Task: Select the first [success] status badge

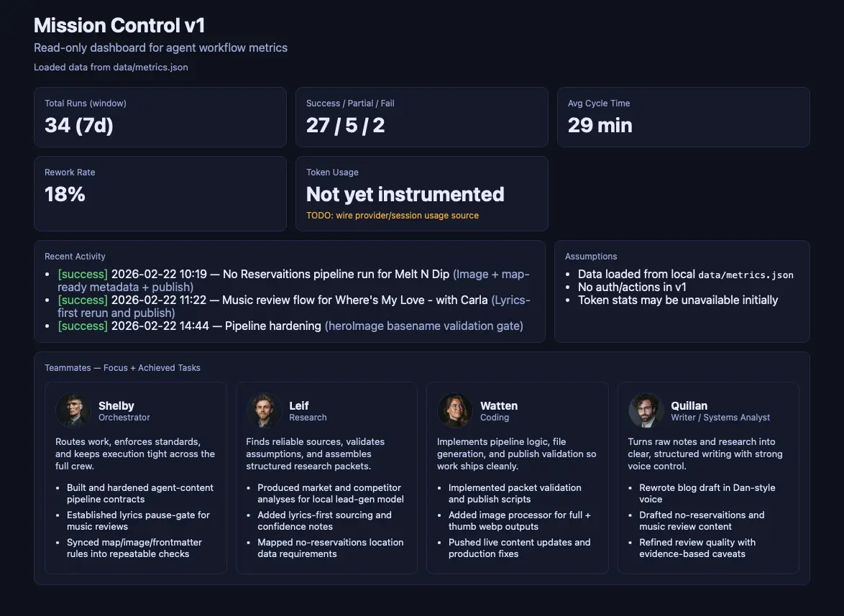Action: [82, 274]
